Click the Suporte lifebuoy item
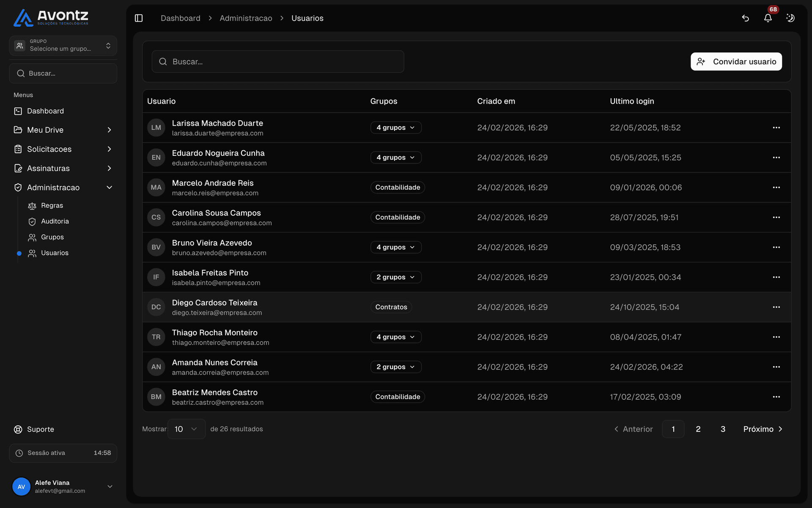812x508 pixels. point(40,429)
